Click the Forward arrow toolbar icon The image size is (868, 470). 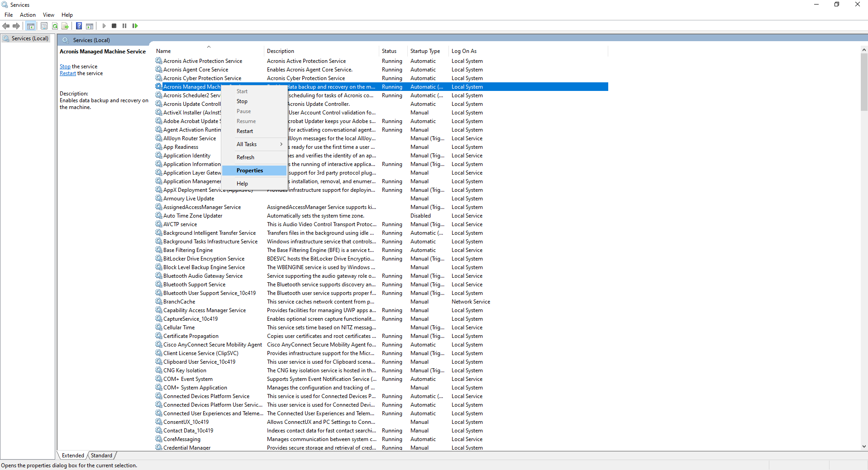click(x=16, y=26)
